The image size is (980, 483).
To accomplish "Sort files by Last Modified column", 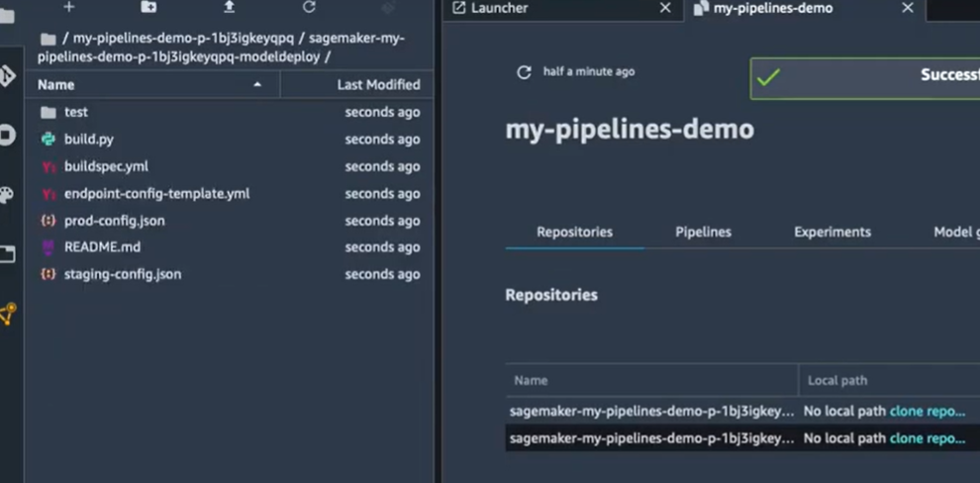I will coord(378,85).
